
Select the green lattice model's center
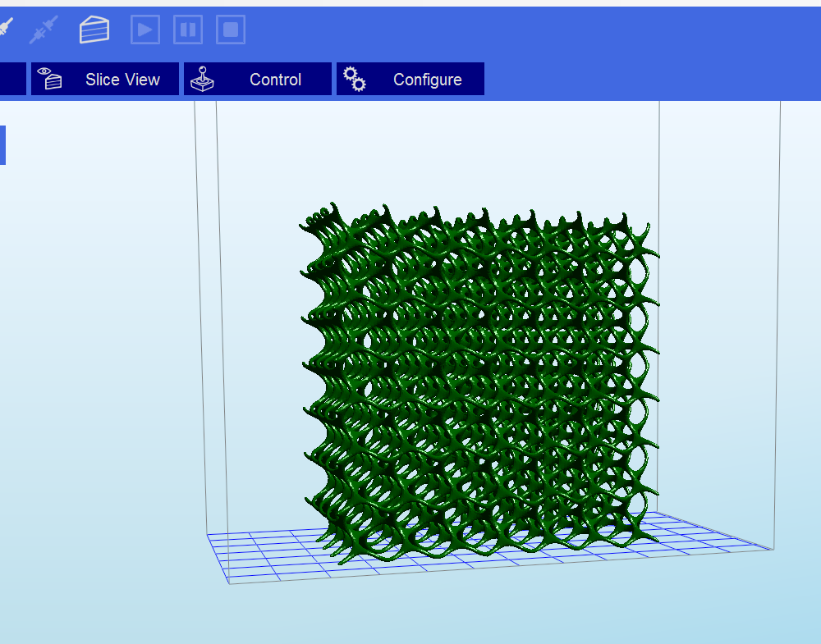480,381
